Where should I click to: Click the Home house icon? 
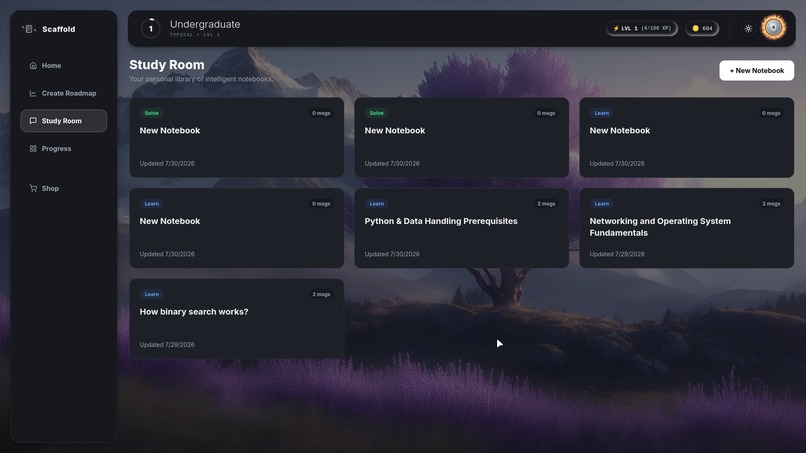[33, 65]
